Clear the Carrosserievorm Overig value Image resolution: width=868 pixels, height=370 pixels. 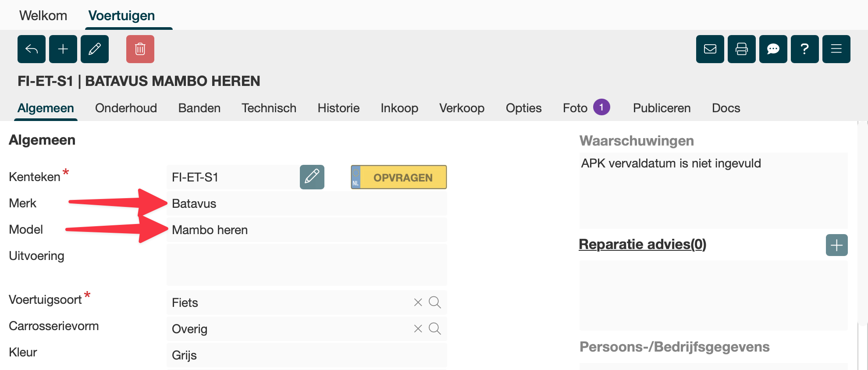[x=418, y=329]
